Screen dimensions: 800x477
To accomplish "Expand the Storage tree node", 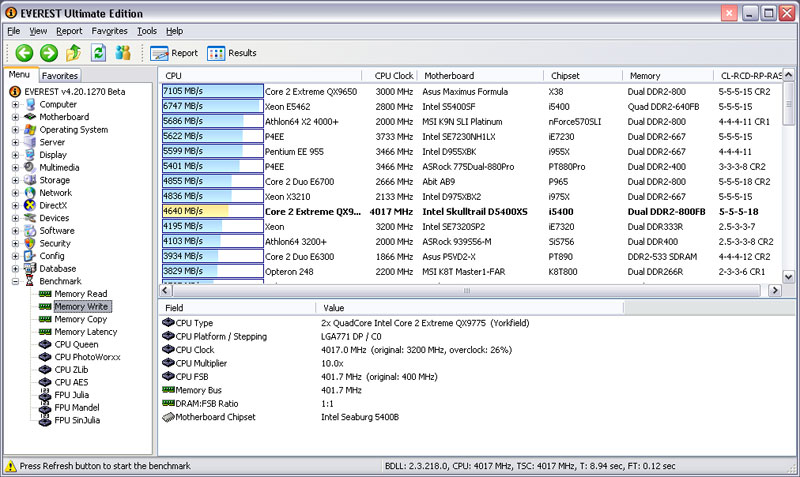I will [15, 180].
